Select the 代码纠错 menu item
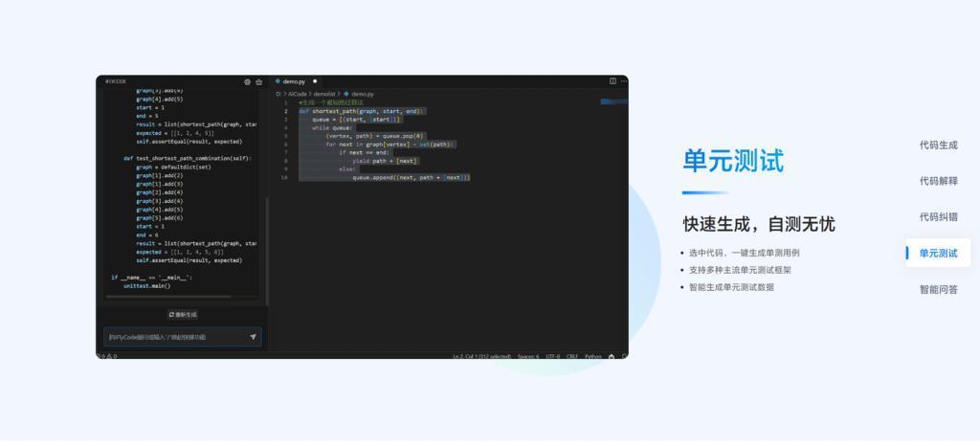The width and height of the screenshot is (980, 446). coord(938,216)
